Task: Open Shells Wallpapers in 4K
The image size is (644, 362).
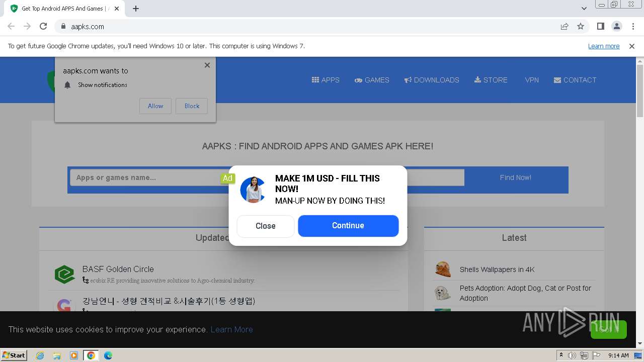Action: (x=497, y=269)
